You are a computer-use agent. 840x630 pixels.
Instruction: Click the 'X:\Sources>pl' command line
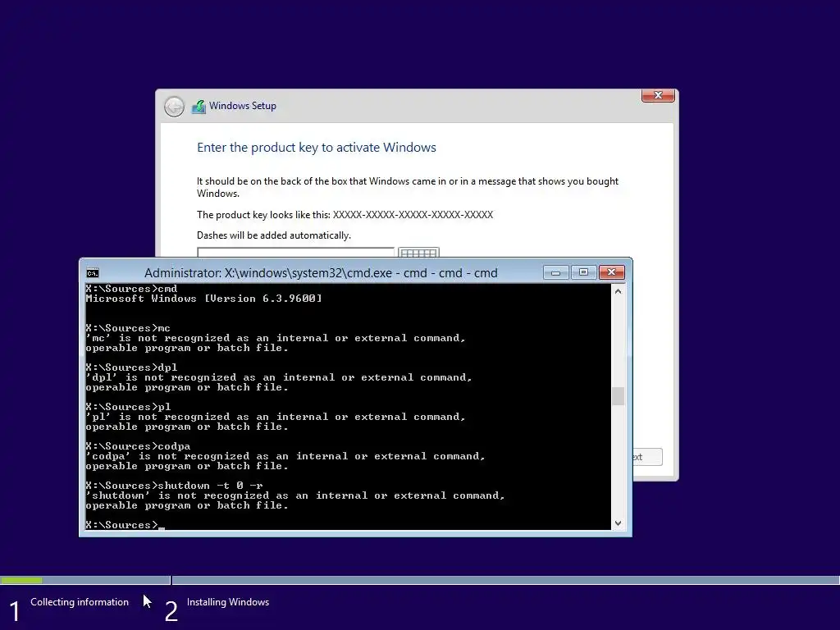click(128, 407)
